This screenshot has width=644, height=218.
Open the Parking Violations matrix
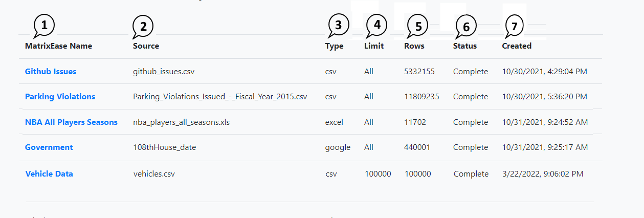tap(60, 97)
